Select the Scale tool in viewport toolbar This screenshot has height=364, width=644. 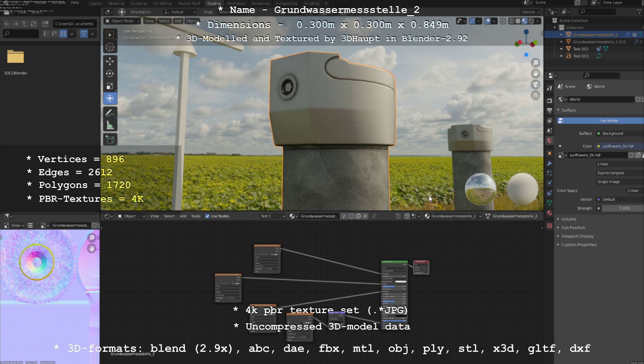pos(110,86)
